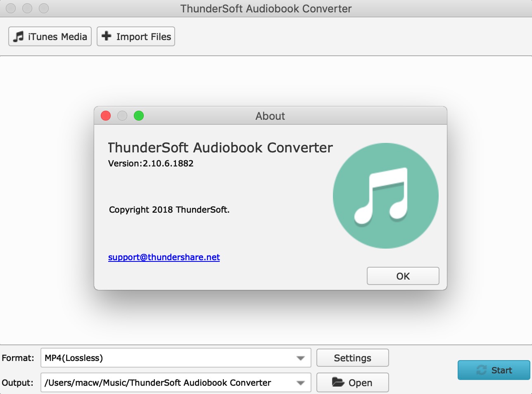The width and height of the screenshot is (532, 394).
Task: Open the iTunes Media library
Action: 50,37
